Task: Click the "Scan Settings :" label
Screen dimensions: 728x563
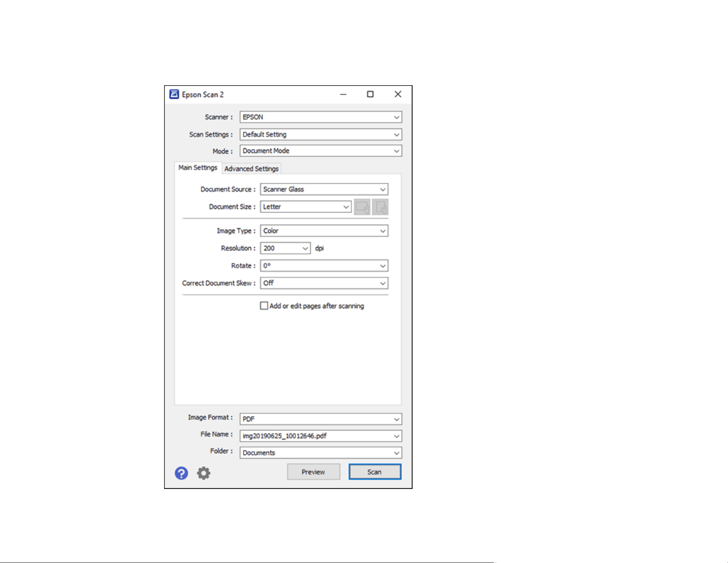Action: [211, 134]
